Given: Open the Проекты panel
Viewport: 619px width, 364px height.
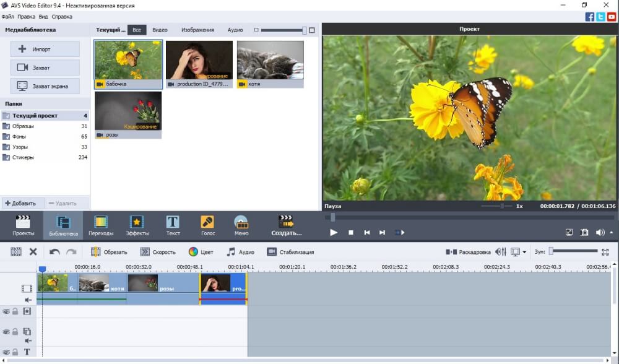Looking at the screenshot, I should coord(23,226).
